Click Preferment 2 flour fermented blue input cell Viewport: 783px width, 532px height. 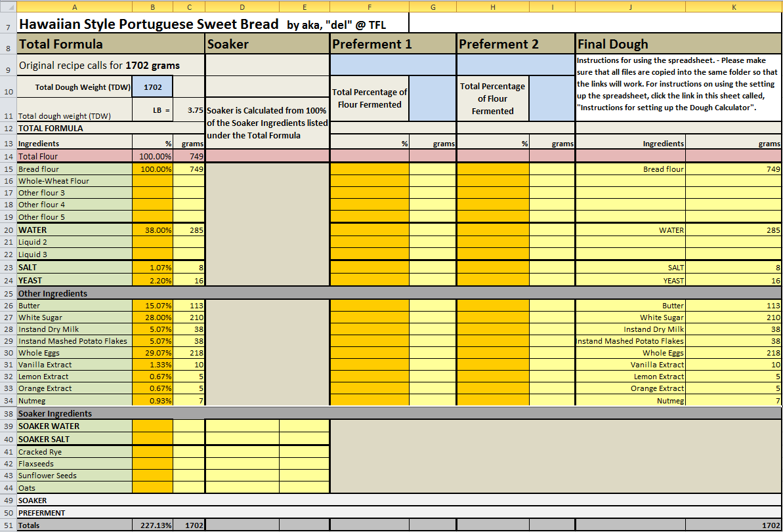[x=552, y=98]
